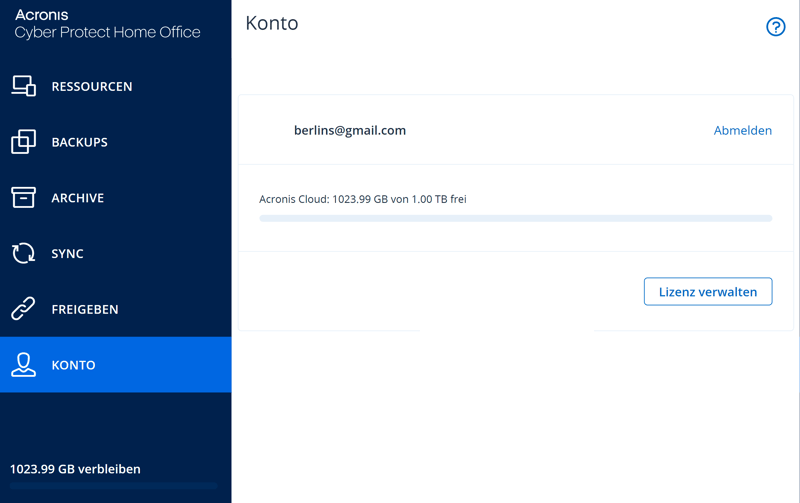Click the sidebar remaining storage bar

point(113,486)
